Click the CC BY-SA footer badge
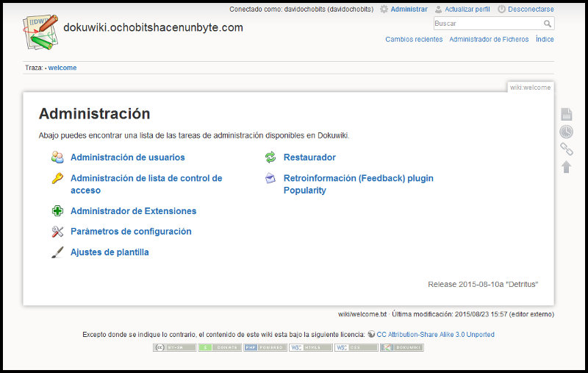The image size is (588, 373). click(x=174, y=347)
